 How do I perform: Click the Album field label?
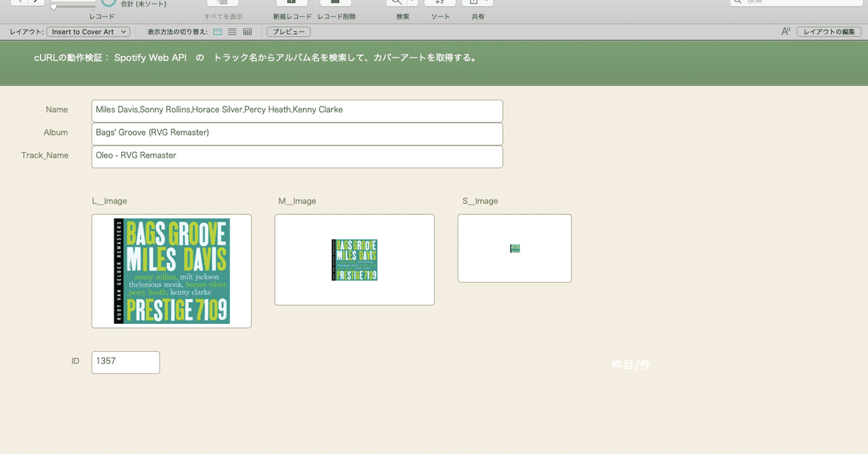coord(56,132)
